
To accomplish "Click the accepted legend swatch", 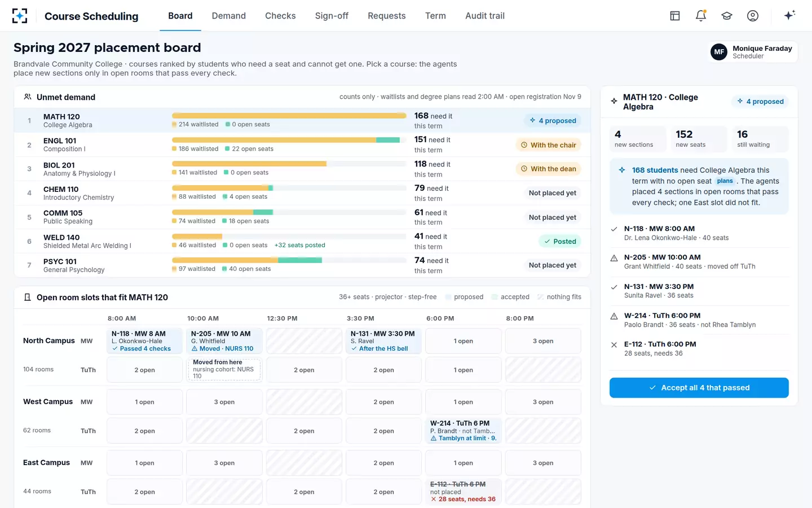I will tap(495, 297).
